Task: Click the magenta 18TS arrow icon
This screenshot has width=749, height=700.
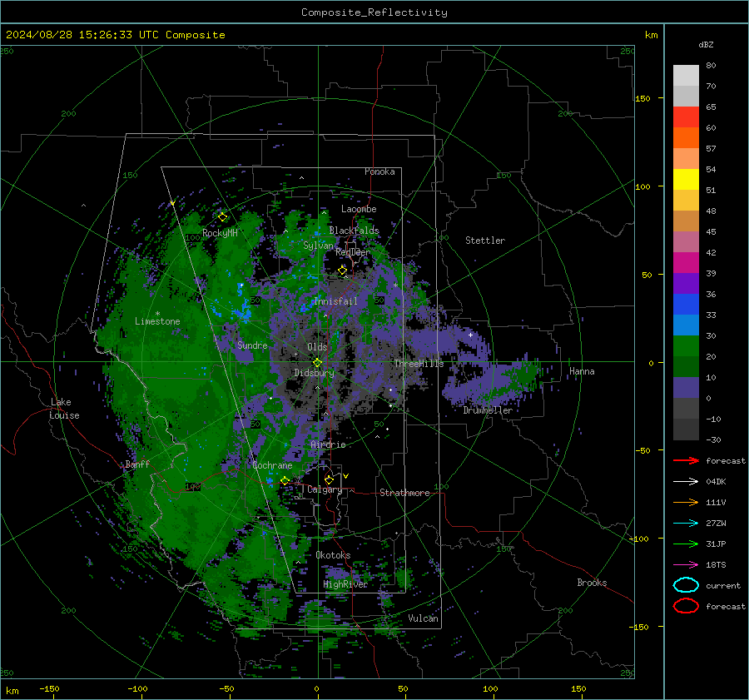Action: pos(686,565)
